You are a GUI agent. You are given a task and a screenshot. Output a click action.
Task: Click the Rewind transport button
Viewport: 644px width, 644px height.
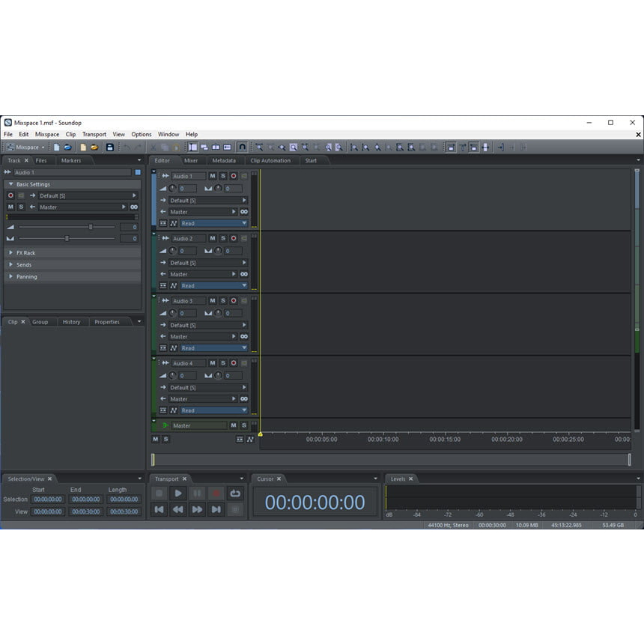click(178, 509)
